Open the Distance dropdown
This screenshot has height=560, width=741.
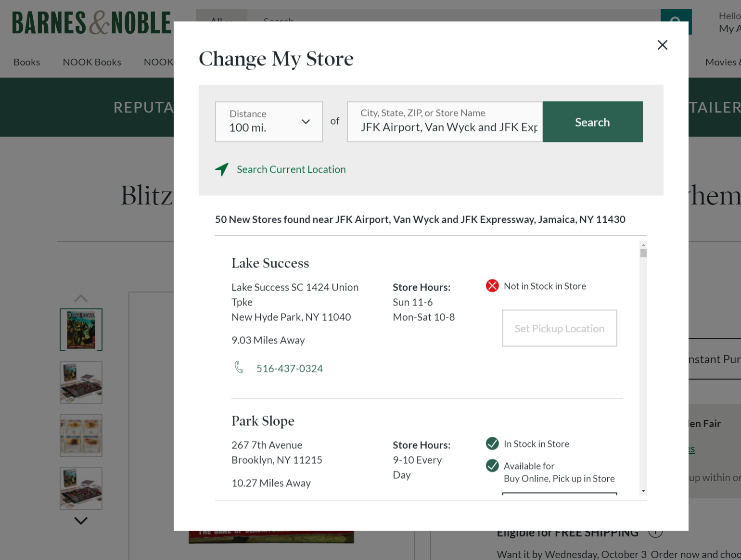[269, 121]
